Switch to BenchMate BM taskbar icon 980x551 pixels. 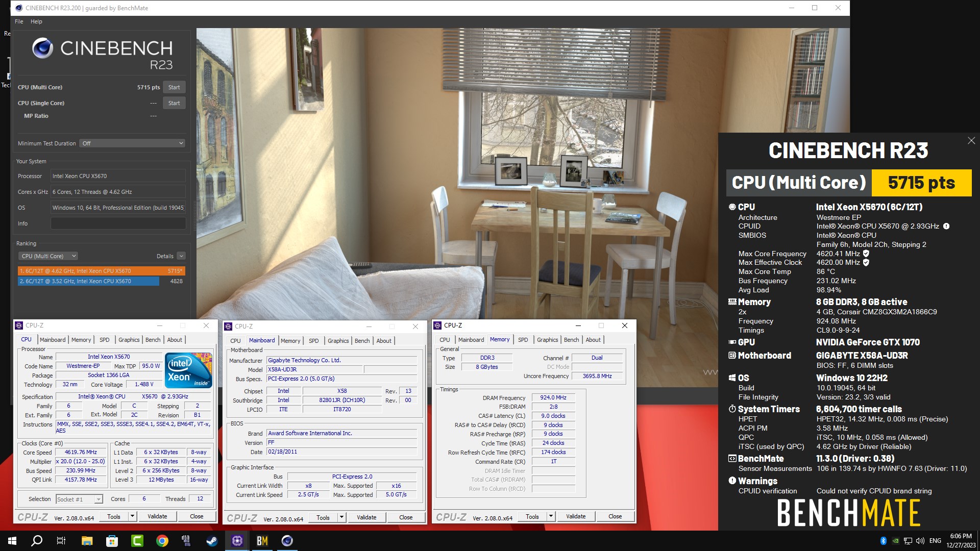click(262, 541)
